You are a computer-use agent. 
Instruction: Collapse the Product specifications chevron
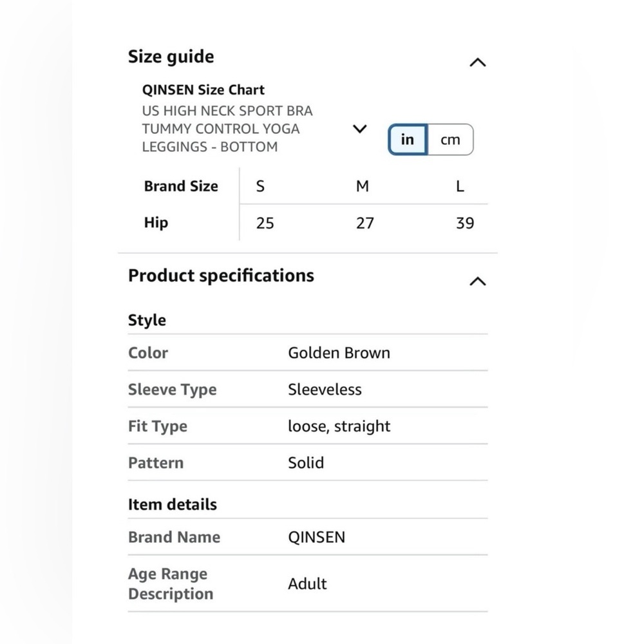(x=478, y=281)
